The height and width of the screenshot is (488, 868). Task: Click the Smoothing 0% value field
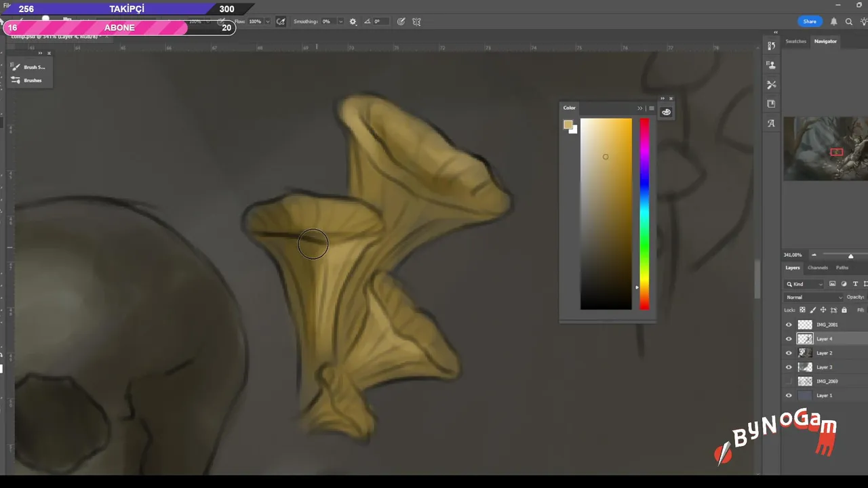tap(328, 22)
